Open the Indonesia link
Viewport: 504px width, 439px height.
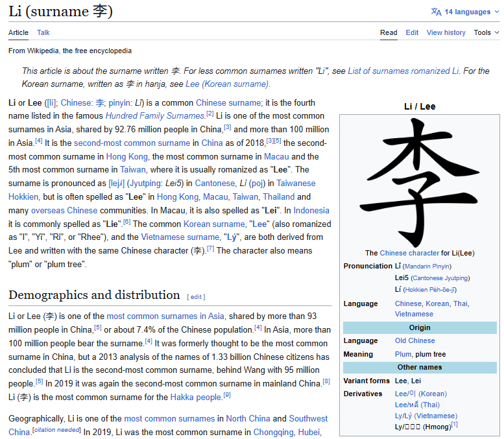(311, 211)
